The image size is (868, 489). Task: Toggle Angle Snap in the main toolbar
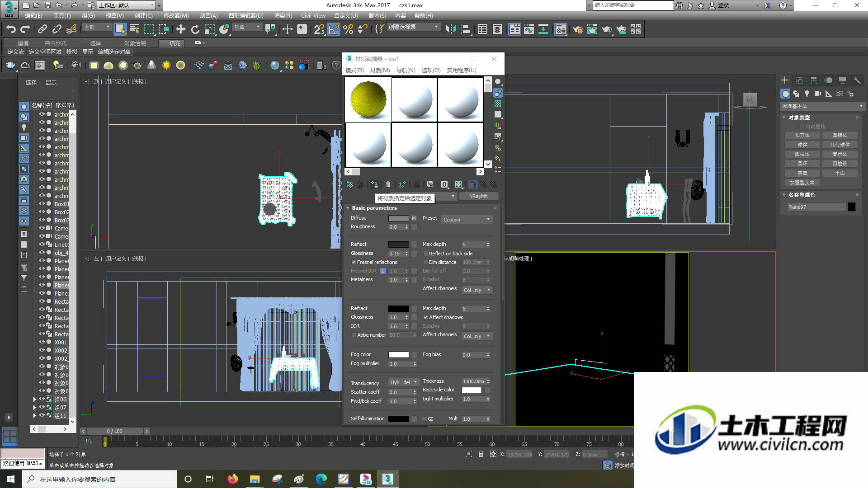334,29
